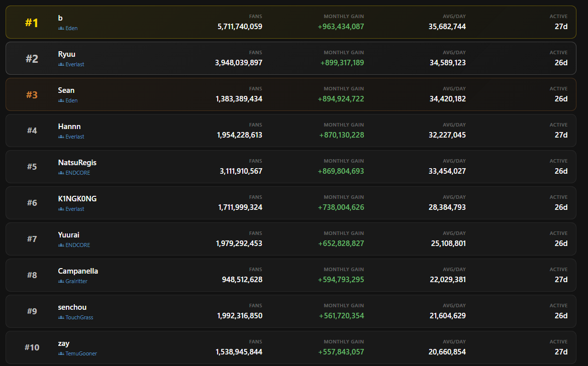The width and height of the screenshot is (588, 366).
Task: Open the Everlast club link under Hannn
Action: click(x=75, y=137)
